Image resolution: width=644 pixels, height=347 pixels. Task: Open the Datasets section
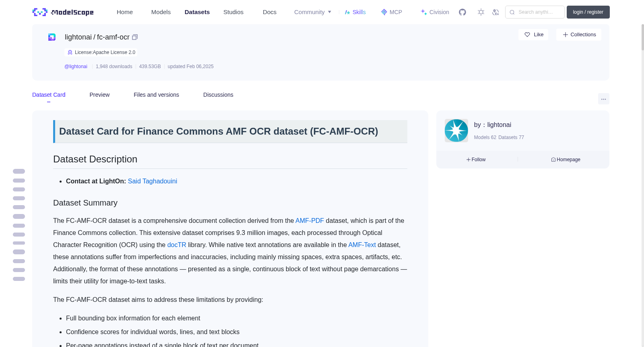click(x=197, y=12)
